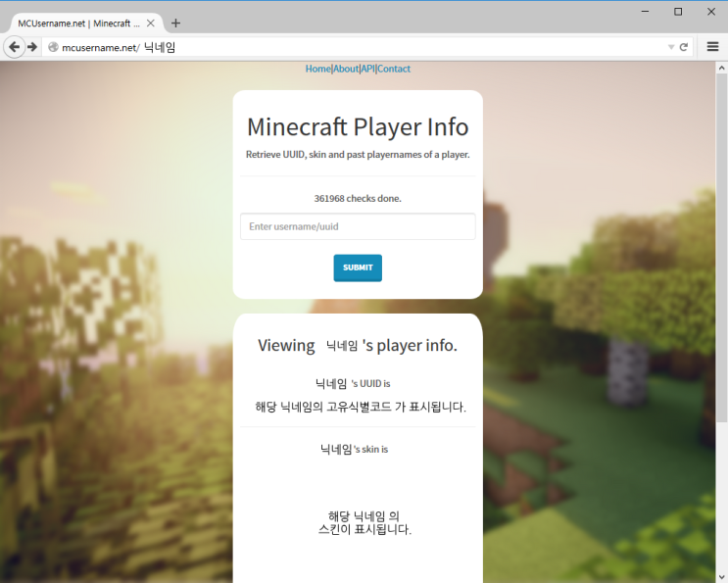Screen dimensions: 728x583
Task: Click the SUBMIT button
Action: coord(358,267)
